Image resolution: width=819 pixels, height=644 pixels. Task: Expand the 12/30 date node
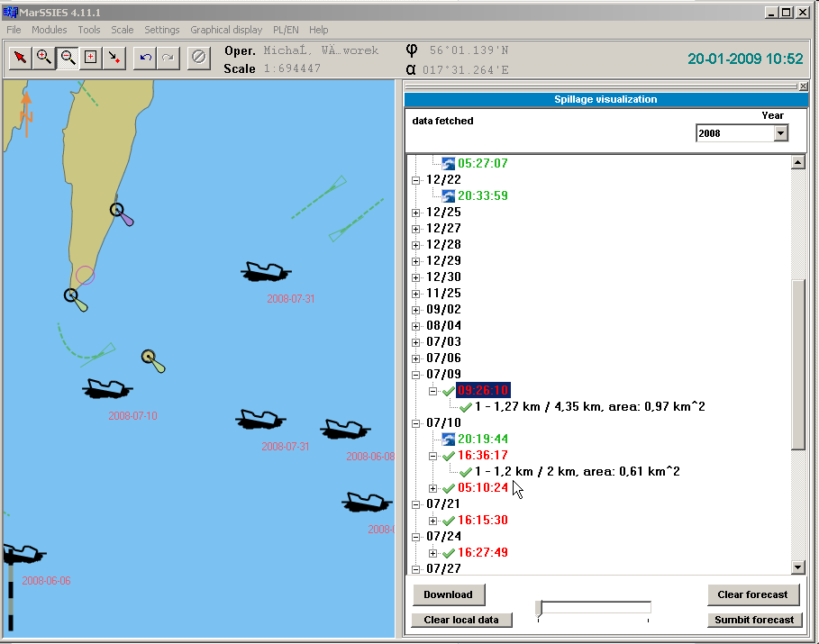click(x=415, y=277)
